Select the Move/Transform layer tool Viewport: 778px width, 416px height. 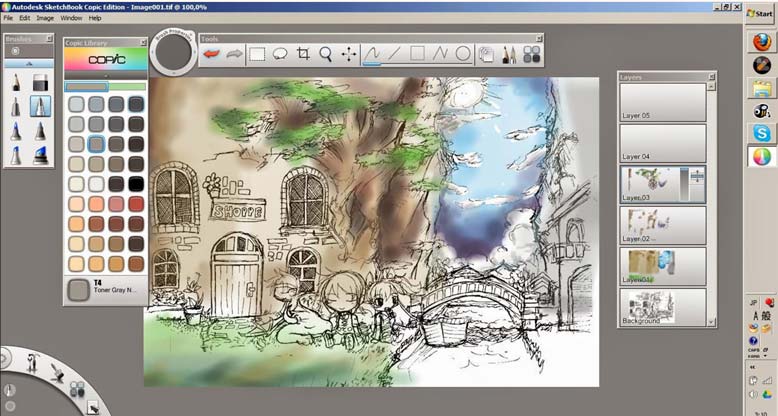[x=349, y=54]
